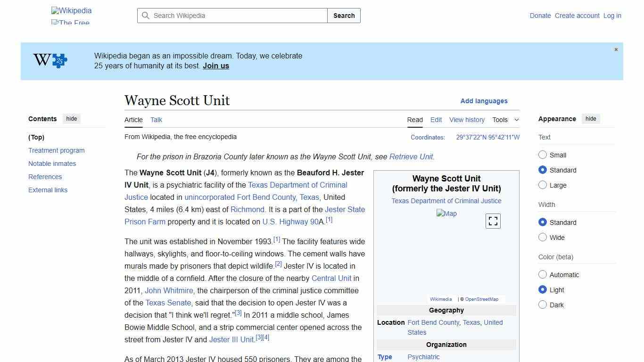Enable the Wide width setting
The height and width of the screenshot is (362, 644).
(x=543, y=237)
